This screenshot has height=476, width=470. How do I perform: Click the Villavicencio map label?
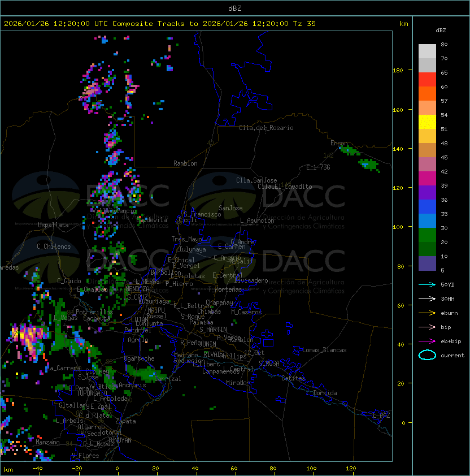point(114,211)
